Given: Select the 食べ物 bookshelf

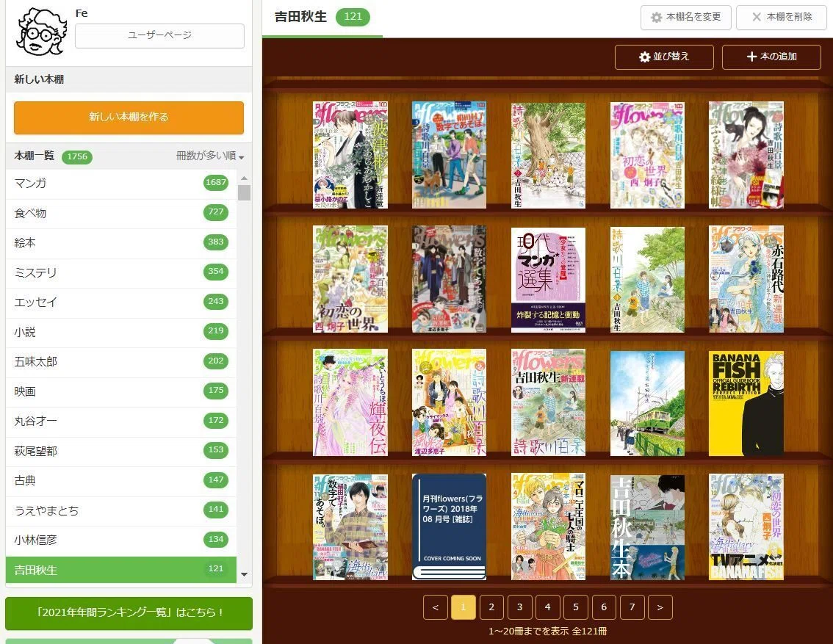Looking at the screenshot, I should (x=121, y=214).
